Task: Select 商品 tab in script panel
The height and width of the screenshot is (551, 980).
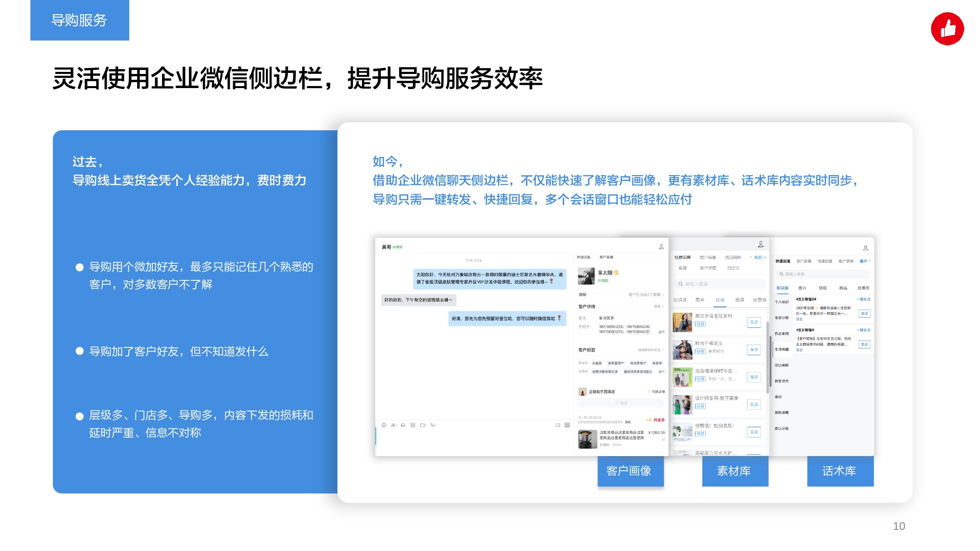Action: [x=843, y=288]
